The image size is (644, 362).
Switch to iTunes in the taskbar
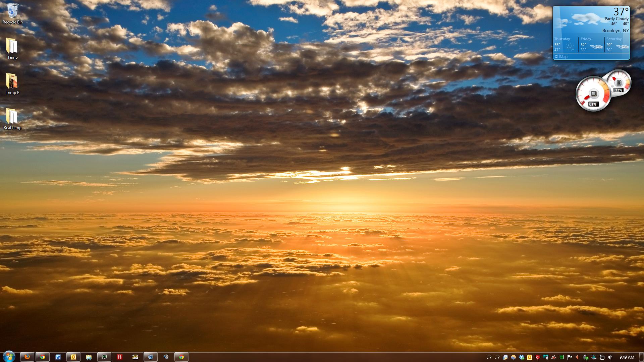[151, 357]
